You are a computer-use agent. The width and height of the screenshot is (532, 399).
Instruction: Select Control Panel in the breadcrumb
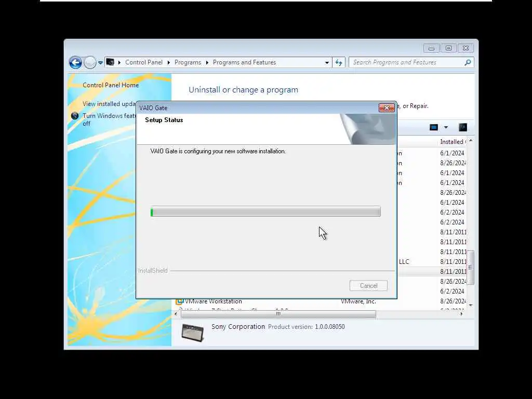pos(143,62)
